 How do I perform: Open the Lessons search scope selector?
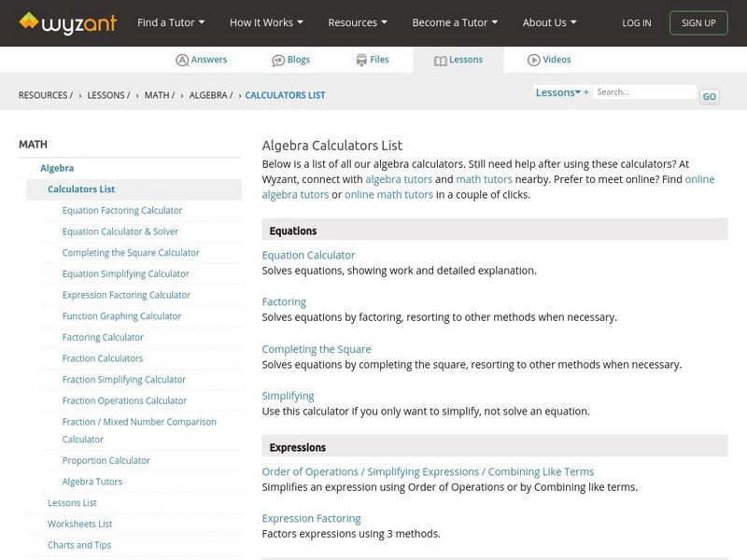(x=561, y=92)
